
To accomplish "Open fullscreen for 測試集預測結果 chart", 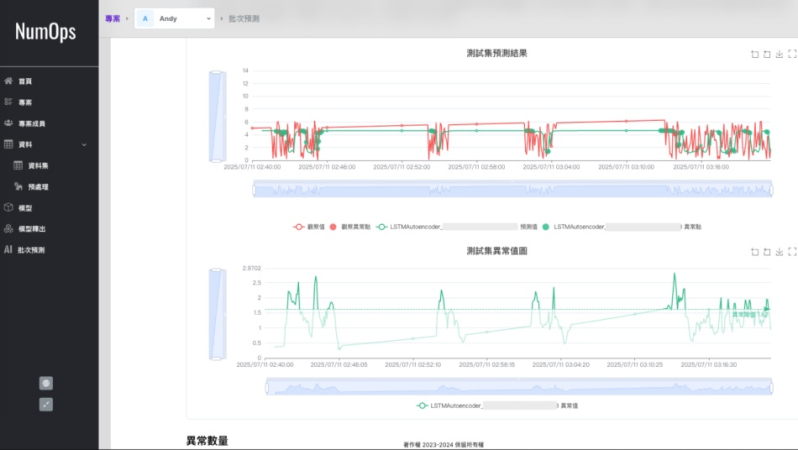I will (x=792, y=54).
